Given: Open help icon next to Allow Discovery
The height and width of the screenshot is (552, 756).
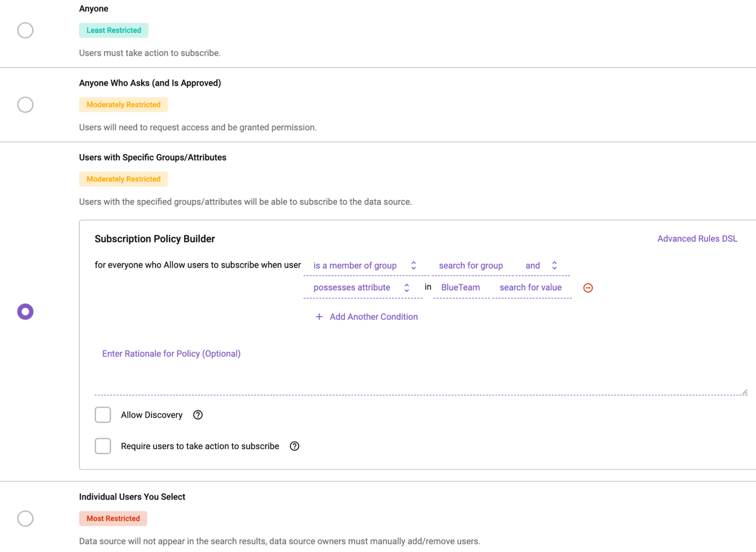Looking at the screenshot, I should tap(198, 415).
